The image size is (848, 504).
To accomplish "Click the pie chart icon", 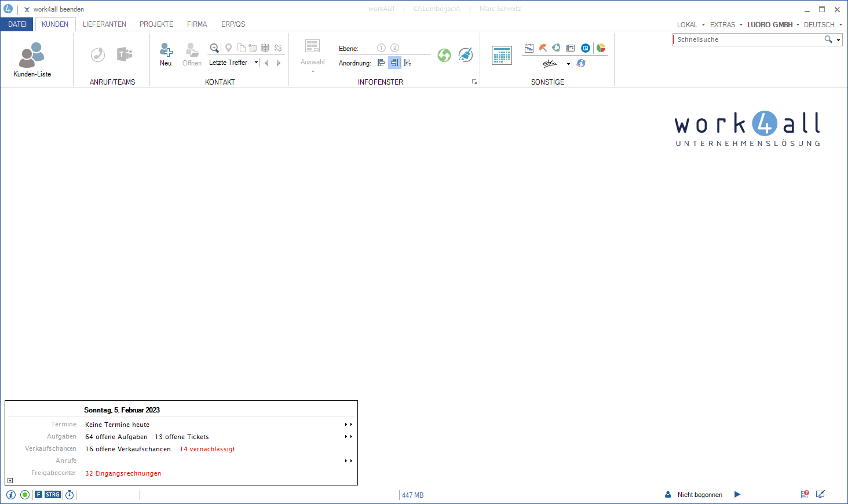I will point(601,48).
